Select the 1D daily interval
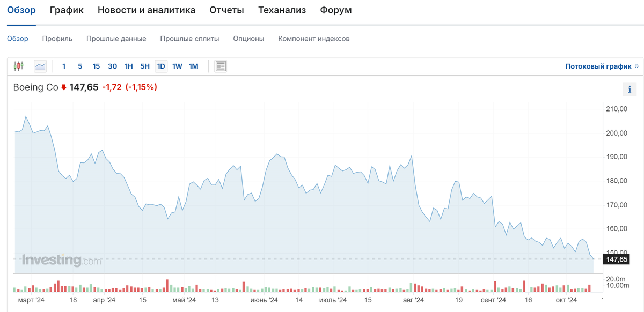This screenshot has width=644, height=312. (x=161, y=66)
